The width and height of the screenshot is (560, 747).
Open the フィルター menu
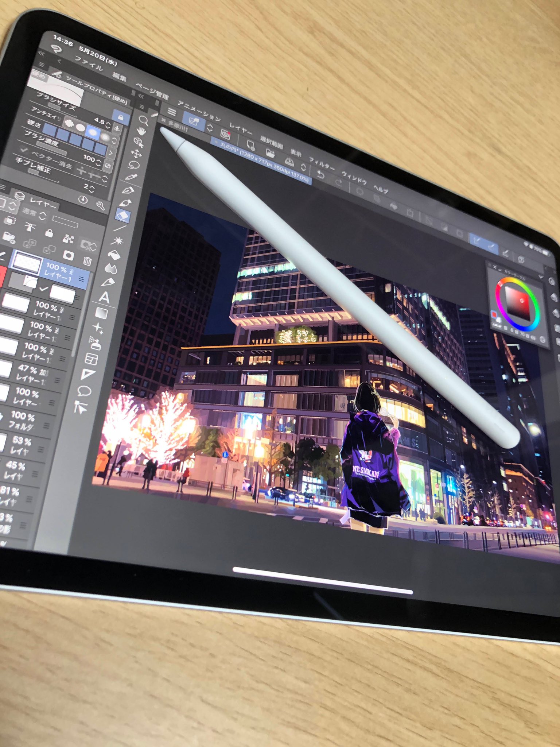coord(322,163)
